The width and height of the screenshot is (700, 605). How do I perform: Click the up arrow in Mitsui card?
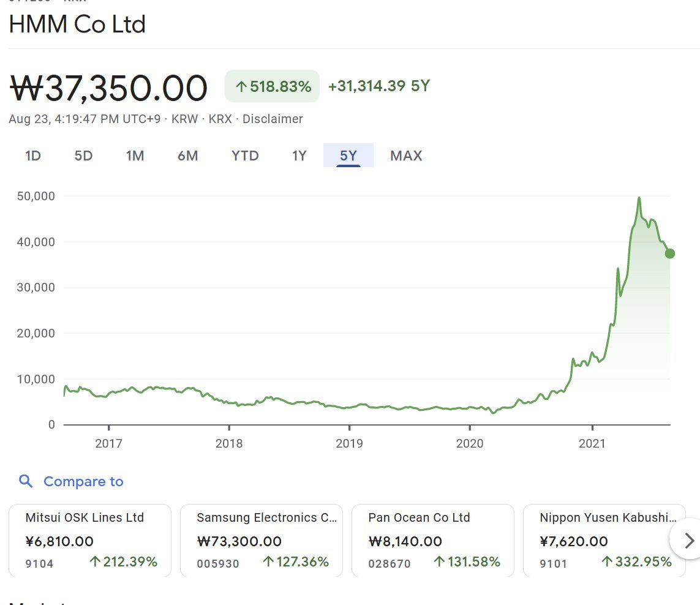(x=95, y=562)
